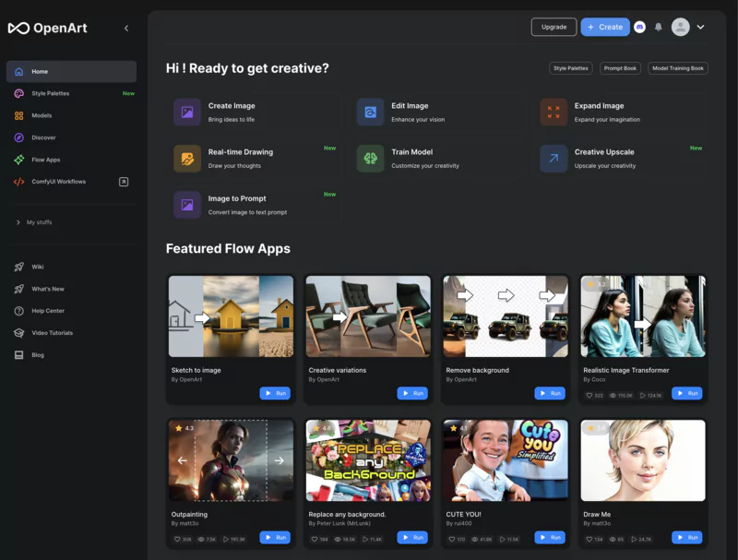
Task: Open the Discover page
Action: (72, 137)
